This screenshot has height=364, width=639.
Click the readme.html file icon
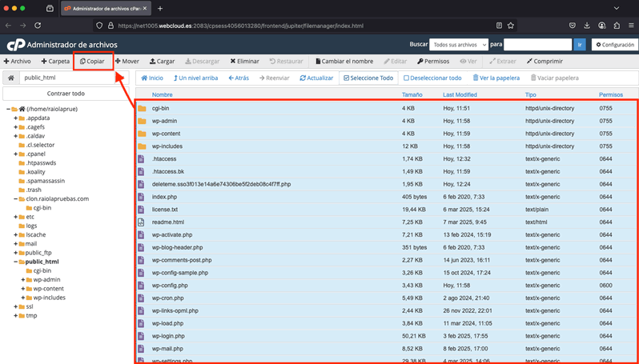coord(141,222)
